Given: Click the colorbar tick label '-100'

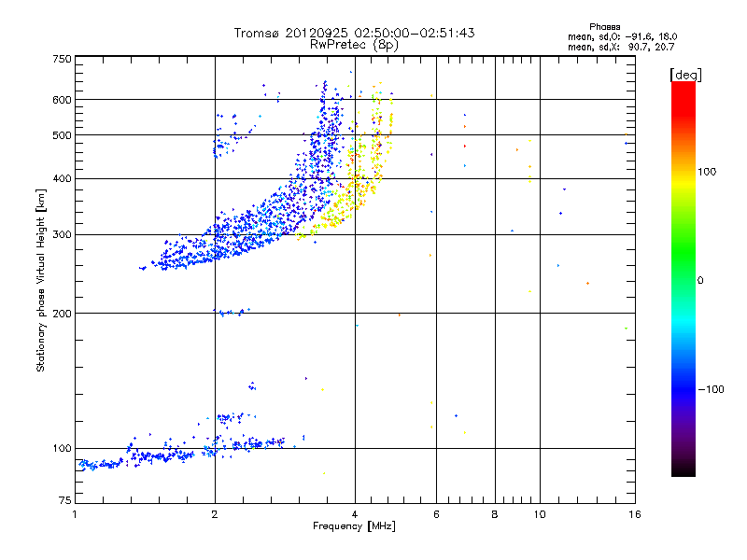Looking at the screenshot, I should (x=711, y=389).
